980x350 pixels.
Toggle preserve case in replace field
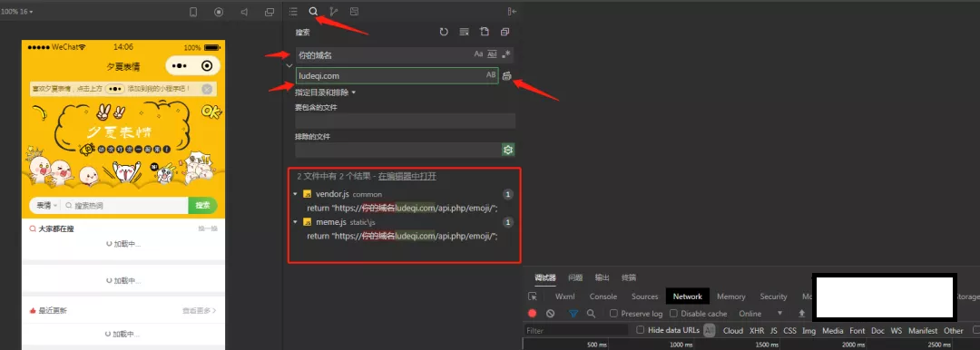tap(491, 75)
